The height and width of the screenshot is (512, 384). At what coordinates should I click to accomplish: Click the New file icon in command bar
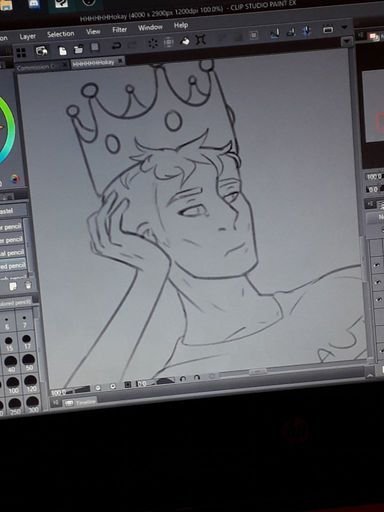click(62, 51)
